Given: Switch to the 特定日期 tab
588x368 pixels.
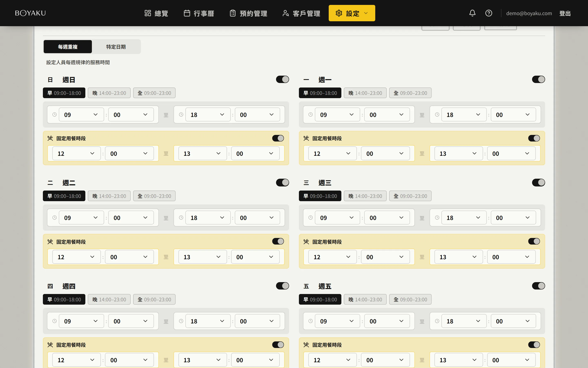Looking at the screenshot, I should [x=116, y=47].
